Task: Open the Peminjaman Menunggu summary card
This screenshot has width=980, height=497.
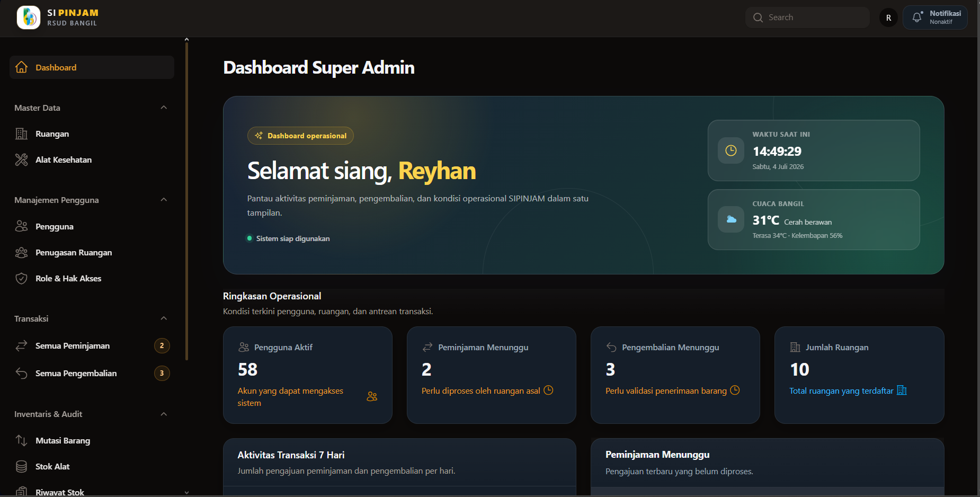Action: [x=492, y=375]
